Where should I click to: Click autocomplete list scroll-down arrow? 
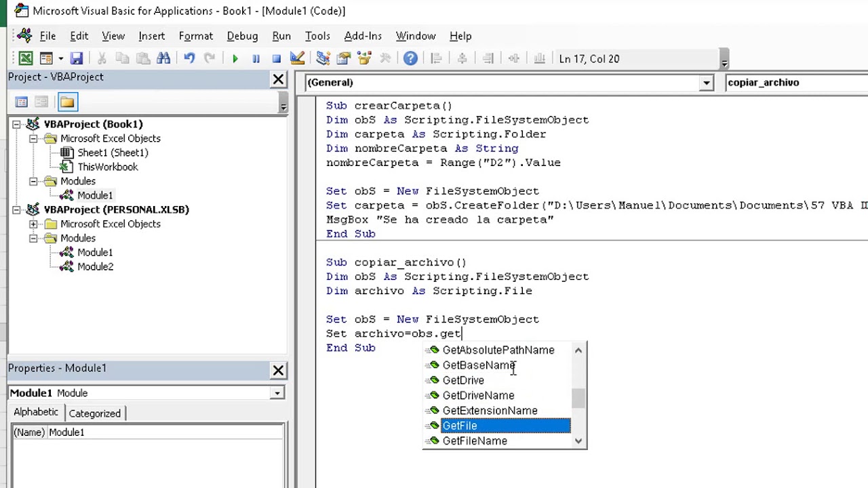click(578, 441)
